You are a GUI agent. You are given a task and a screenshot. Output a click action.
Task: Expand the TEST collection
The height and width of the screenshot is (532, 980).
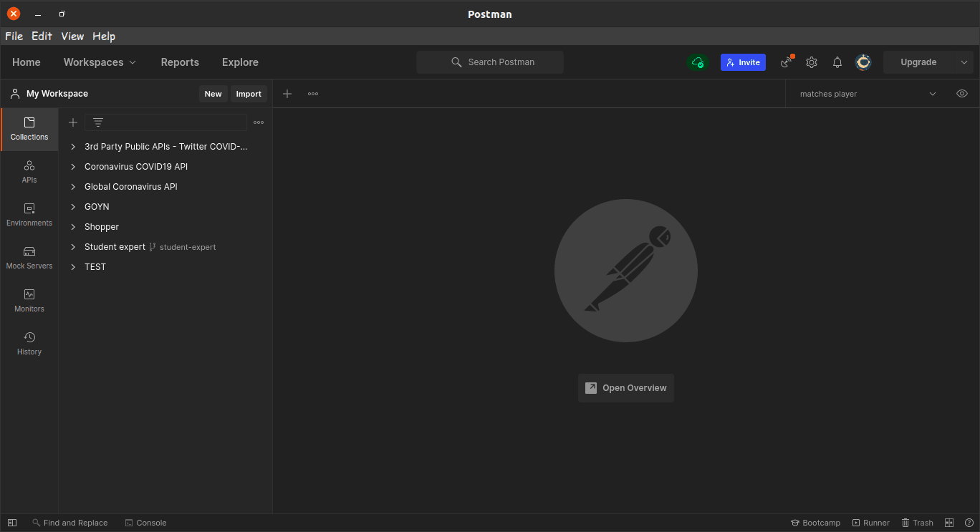[73, 267]
